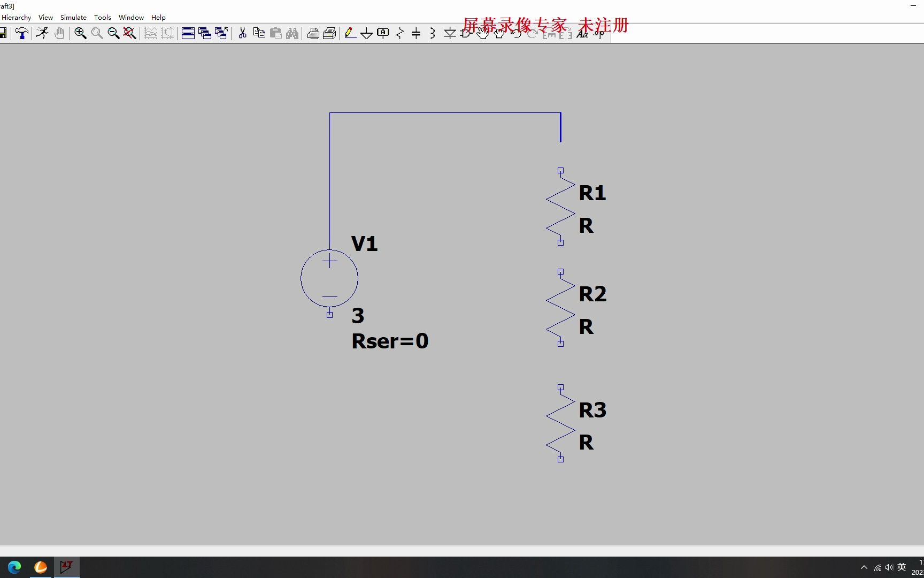924x578 pixels.
Task: Click the R1 name label
Action: [x=592, y=193]
